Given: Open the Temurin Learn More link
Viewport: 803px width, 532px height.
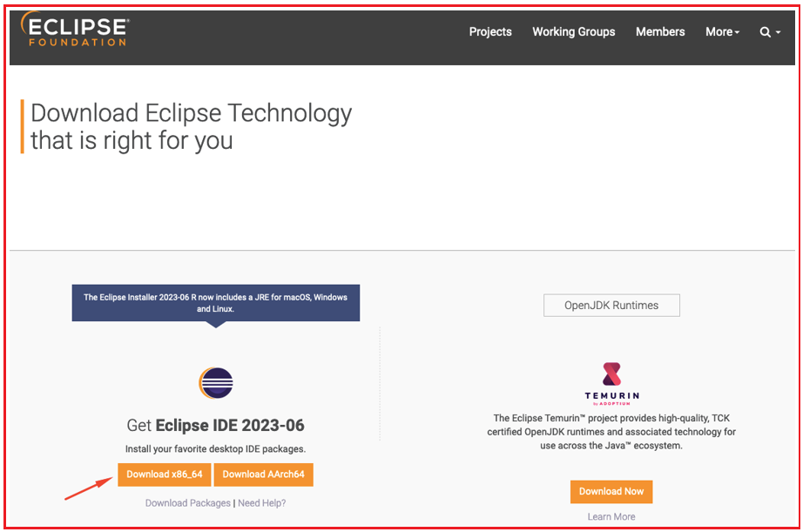Looking at the screenshot, I should pos(611,516).
